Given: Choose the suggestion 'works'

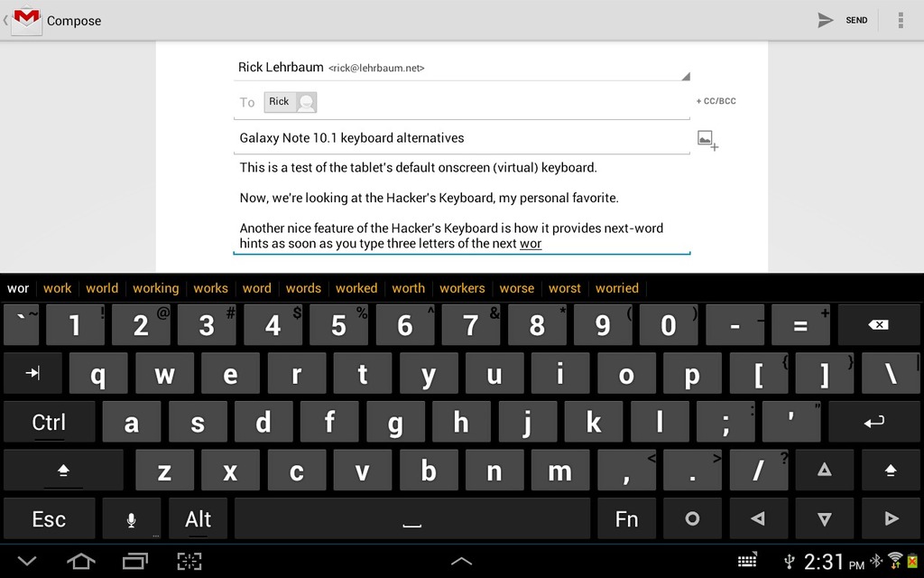Looking at the screenshot, I should (210, 288).
